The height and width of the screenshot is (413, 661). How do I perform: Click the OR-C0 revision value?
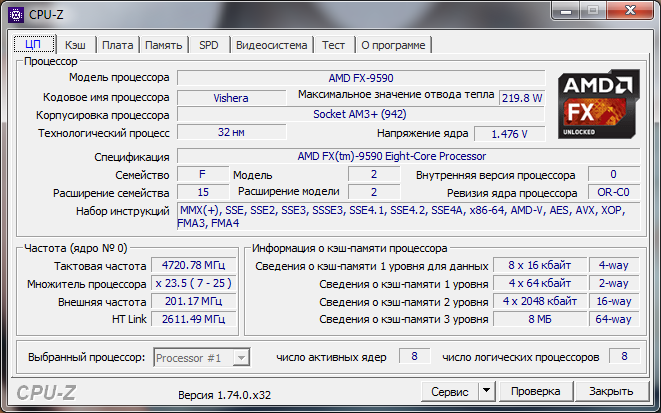click(614, 192)
